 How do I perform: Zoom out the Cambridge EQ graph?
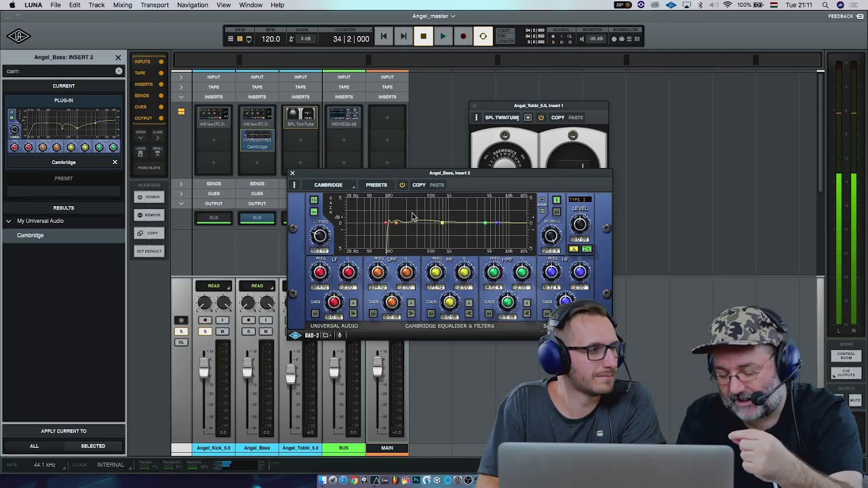point(542,211)
